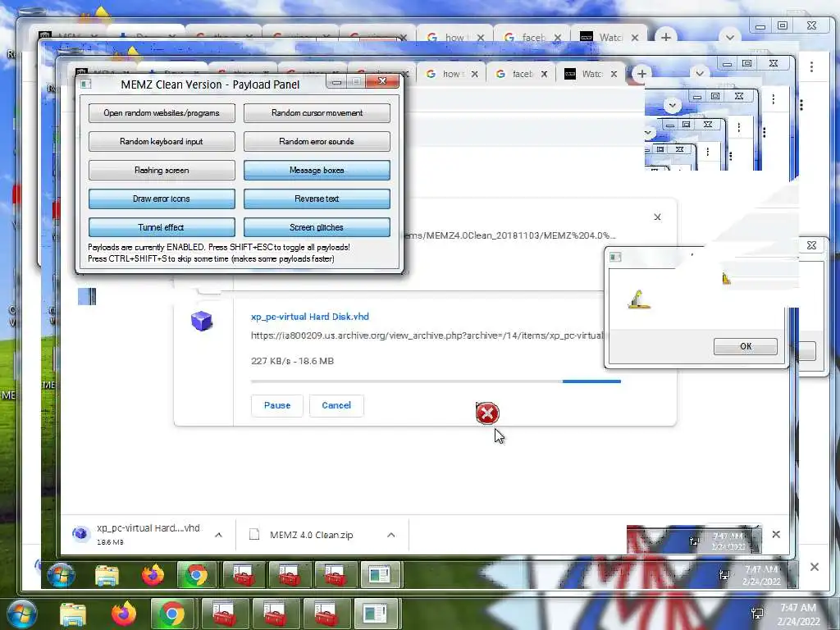
Task: Disable the Screen glitches payload
Action: [317, 227]
